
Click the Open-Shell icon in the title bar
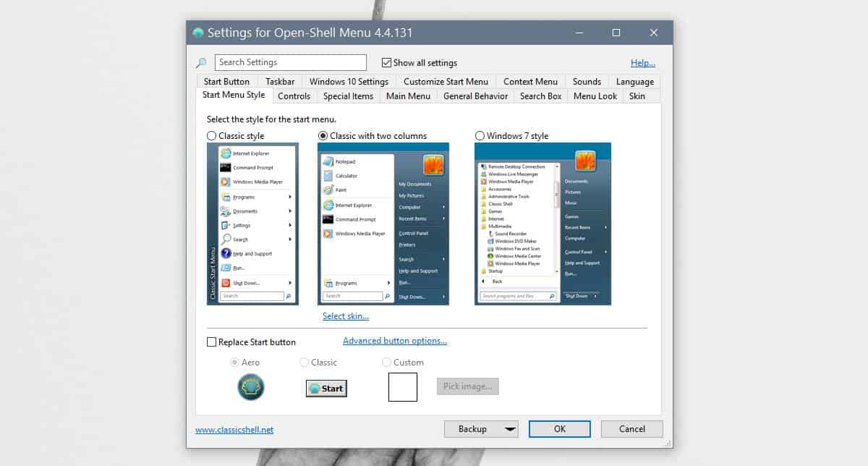click(x=197, y=32)
